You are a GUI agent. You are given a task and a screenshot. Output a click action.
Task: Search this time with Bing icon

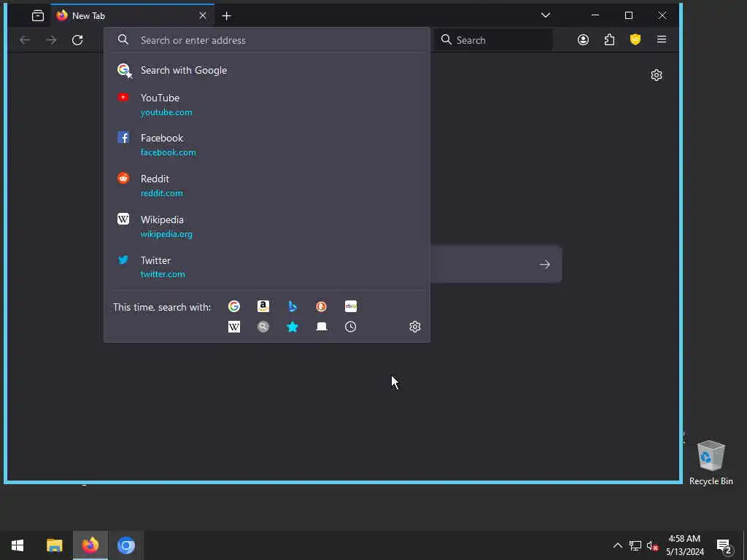[x=293, y=306]
